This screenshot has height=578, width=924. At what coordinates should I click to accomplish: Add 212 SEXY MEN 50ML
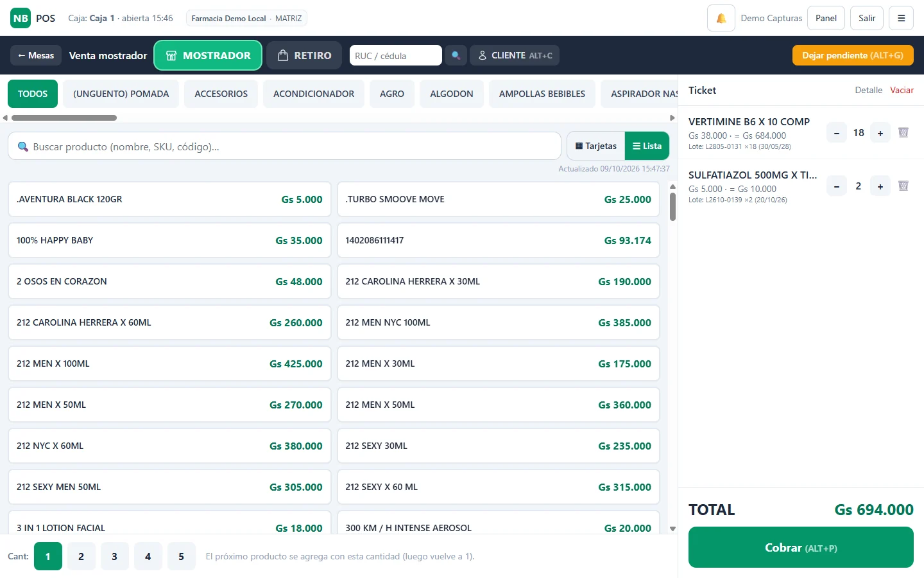tap(169, 487)
